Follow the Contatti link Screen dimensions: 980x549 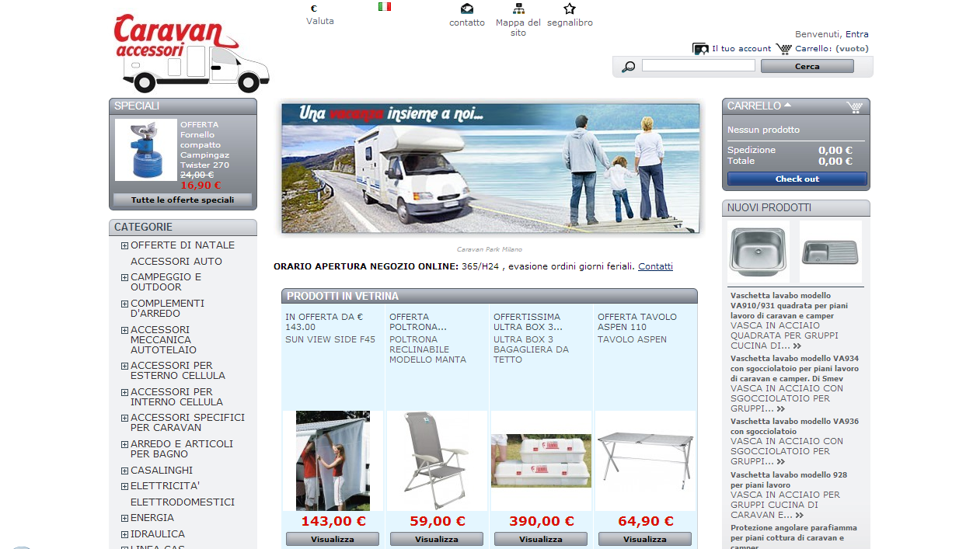tap(655, 266)
